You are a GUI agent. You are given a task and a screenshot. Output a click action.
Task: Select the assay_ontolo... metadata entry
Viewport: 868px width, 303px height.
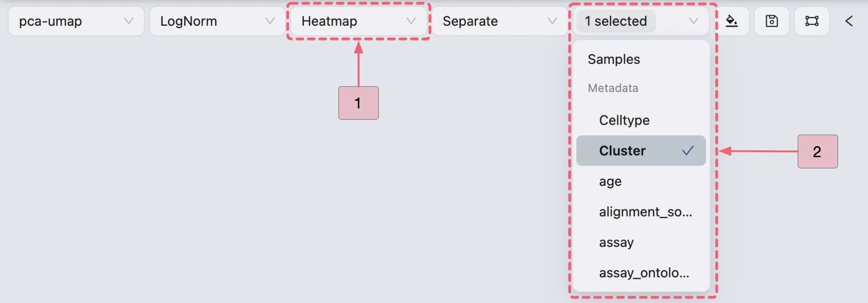(644, 272)
